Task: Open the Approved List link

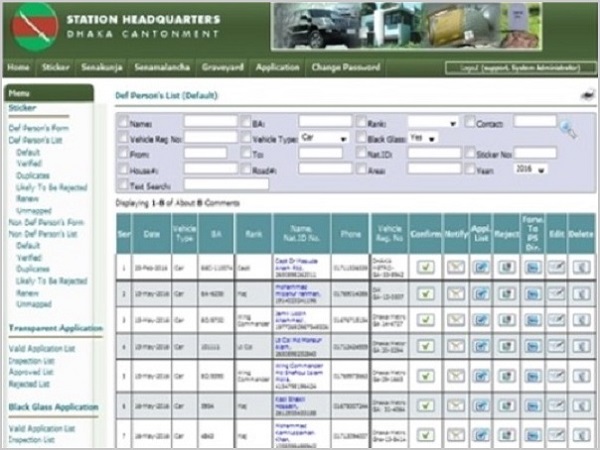Action: coord(31,372)
